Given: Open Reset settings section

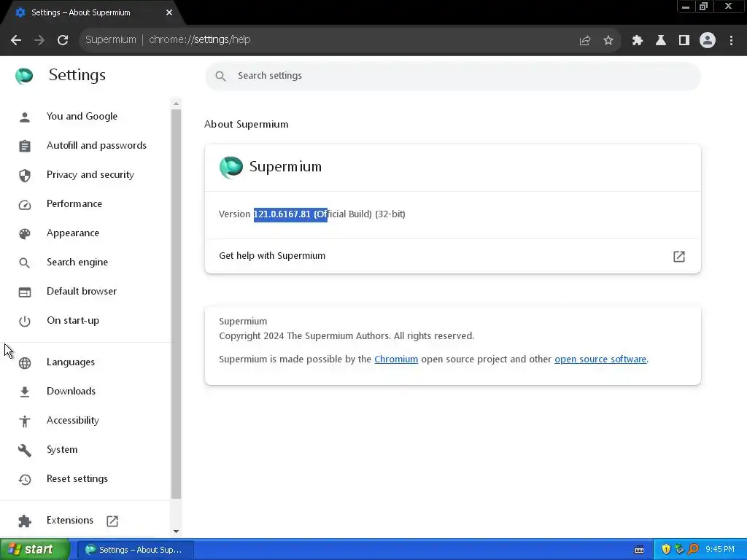Looking at the screenshot, I should click(77, 478).
